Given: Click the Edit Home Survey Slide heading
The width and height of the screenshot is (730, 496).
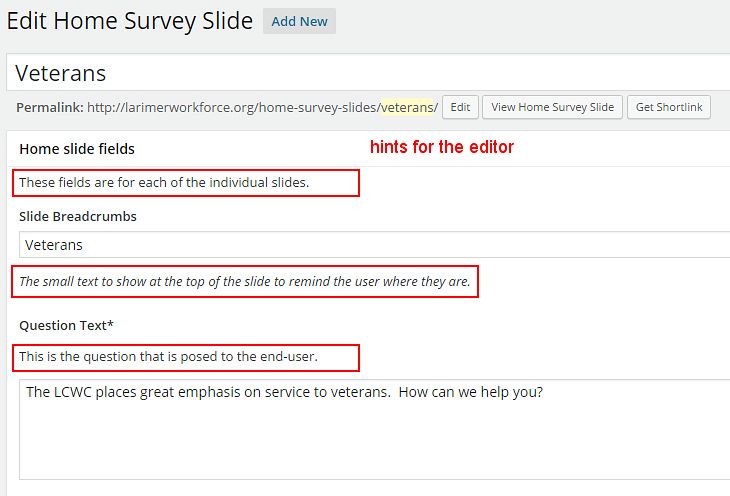Looking at the screenshot, I should tap(130, 21).
